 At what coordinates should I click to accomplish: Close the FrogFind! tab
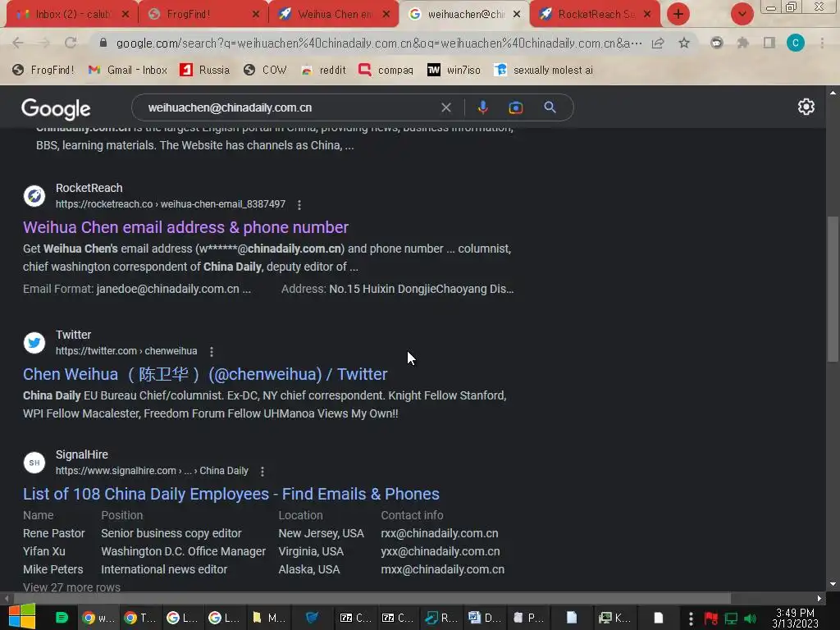pos(256,14)
